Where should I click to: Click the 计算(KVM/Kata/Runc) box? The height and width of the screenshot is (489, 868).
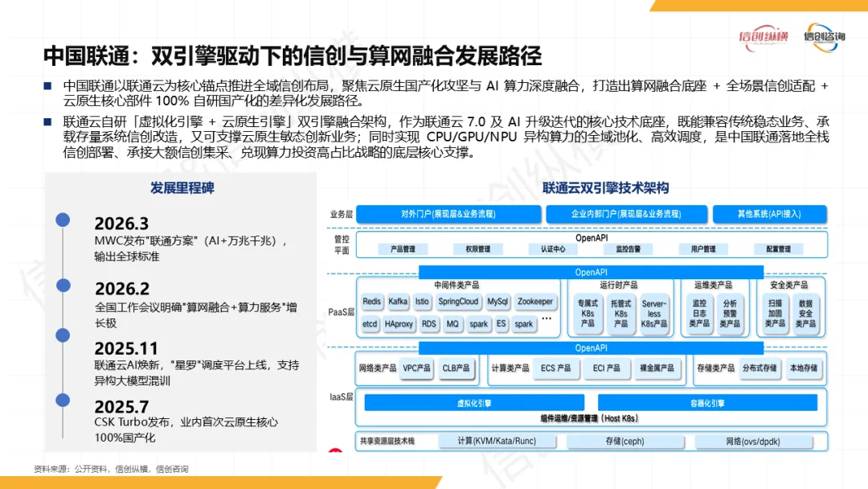point(497,442)
